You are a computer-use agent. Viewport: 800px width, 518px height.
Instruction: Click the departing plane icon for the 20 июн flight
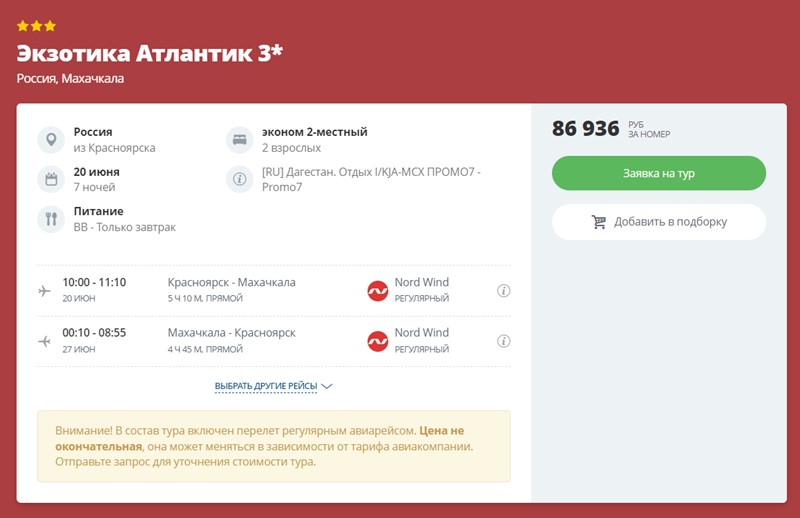44,291
